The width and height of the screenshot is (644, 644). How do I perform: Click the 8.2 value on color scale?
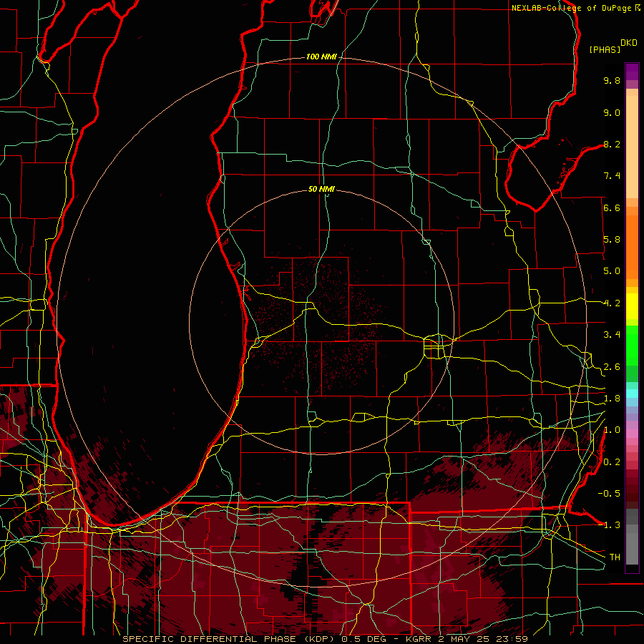(x=612, y=144)
